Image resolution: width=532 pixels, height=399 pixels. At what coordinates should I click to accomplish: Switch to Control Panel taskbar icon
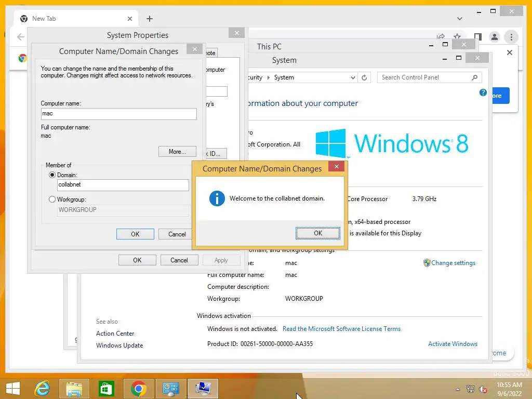[170, 389]
